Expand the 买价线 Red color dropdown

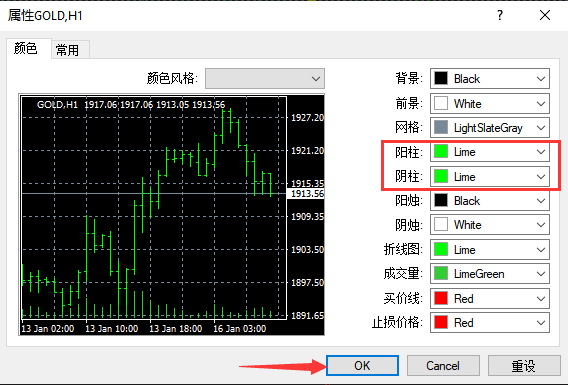[x=490, y=298]
